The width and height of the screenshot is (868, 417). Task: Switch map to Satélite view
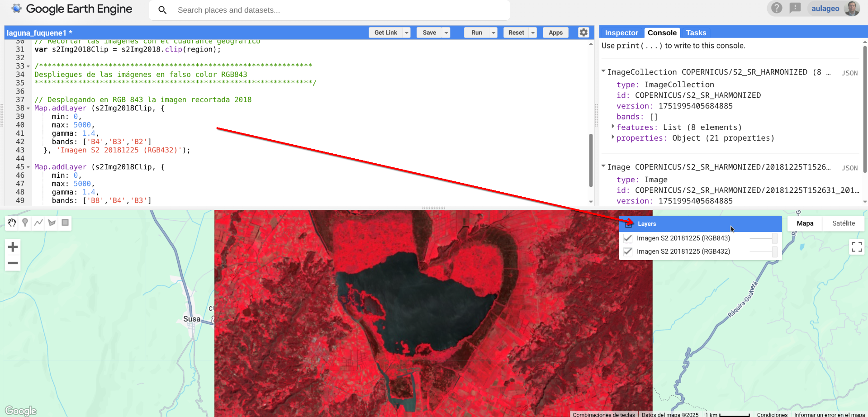(843, 223)
